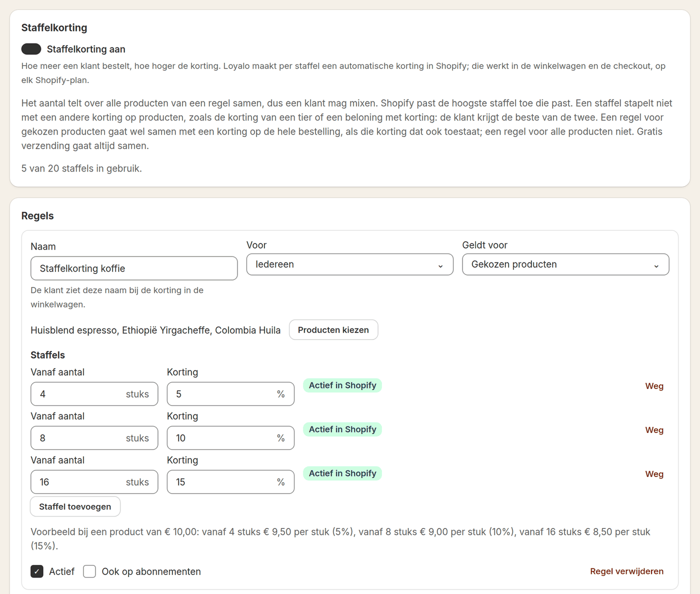Remove the rule via Regel verwijderen
This screenshot has width=700, height=594.
[x=627, y=571]
